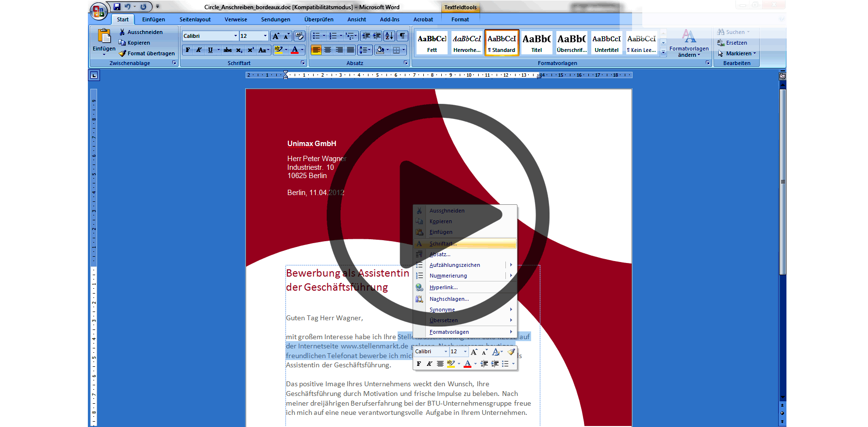
Task: Open the ribbon font size 12 dropdown
Action: [265, 36]
